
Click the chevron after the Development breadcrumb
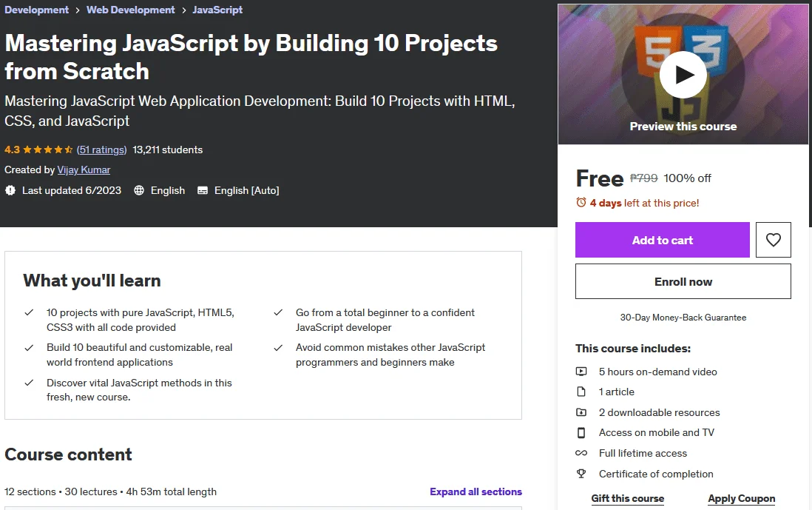pyautogui.click(x=77, y=10)
